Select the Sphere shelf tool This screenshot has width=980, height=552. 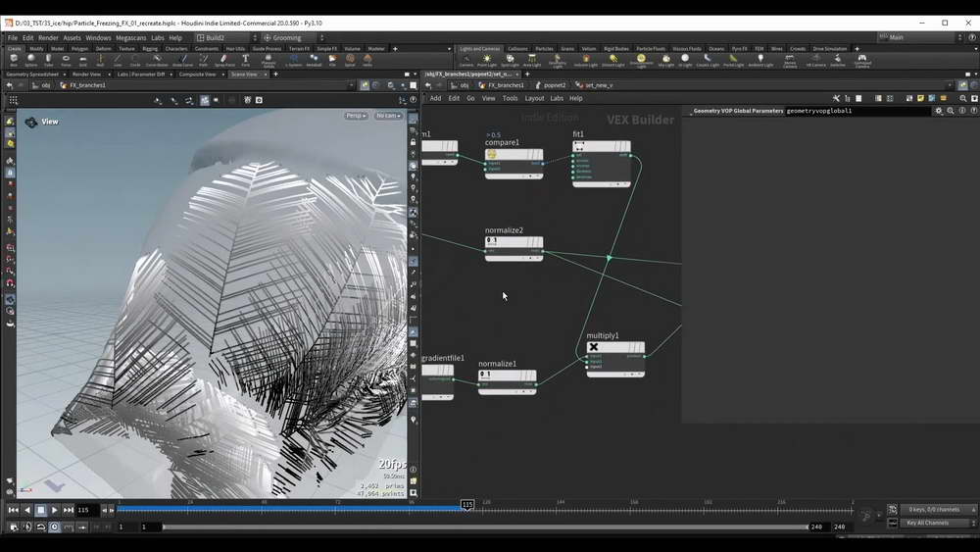(30, 60)
